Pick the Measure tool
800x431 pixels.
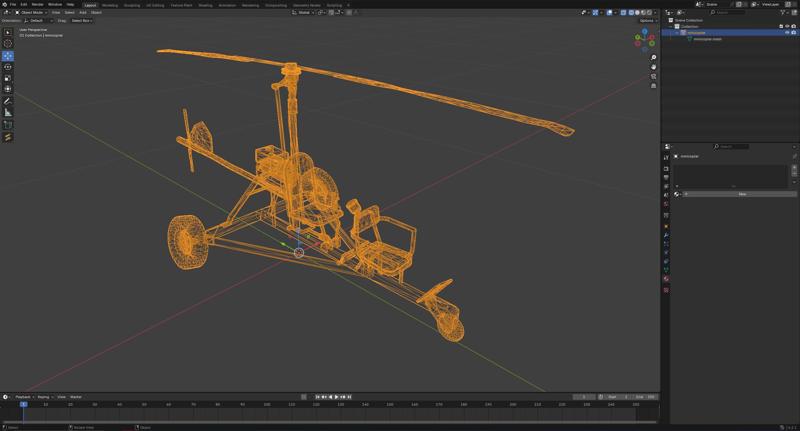(8, 113)
